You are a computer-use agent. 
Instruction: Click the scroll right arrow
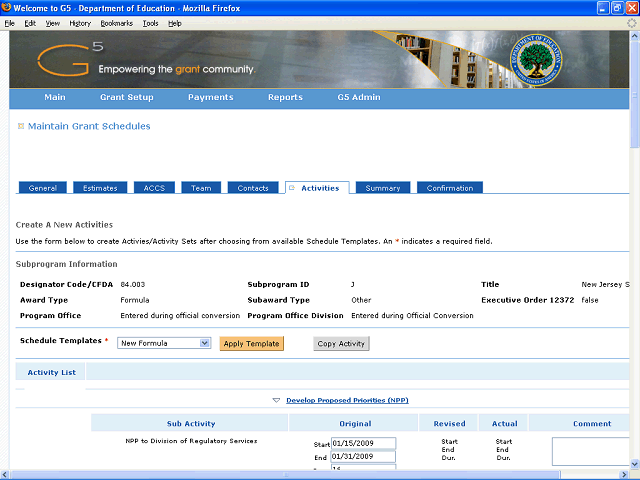click(624, 475)
